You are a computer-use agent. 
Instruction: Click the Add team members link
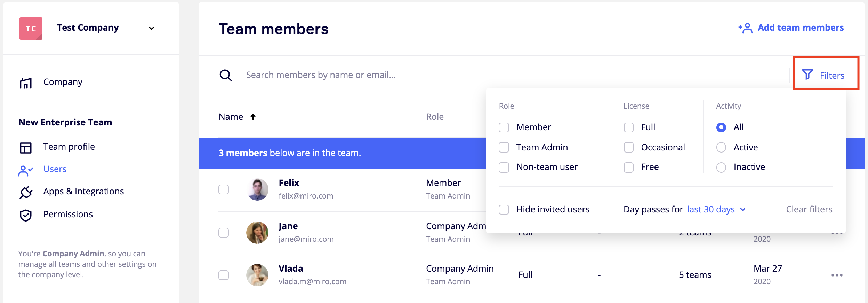[801, 28]
